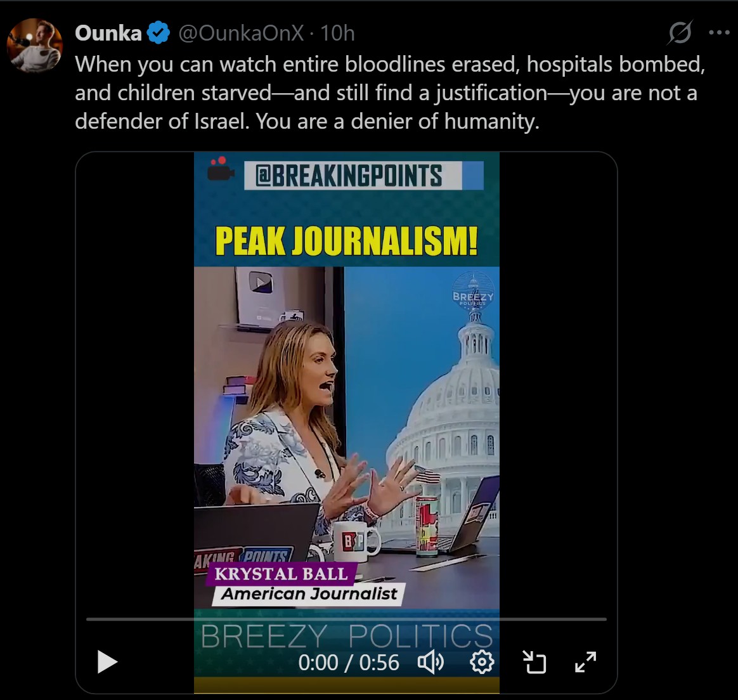Open video settings gear
This screenshot has width=738, height=700.
[482, 662]
